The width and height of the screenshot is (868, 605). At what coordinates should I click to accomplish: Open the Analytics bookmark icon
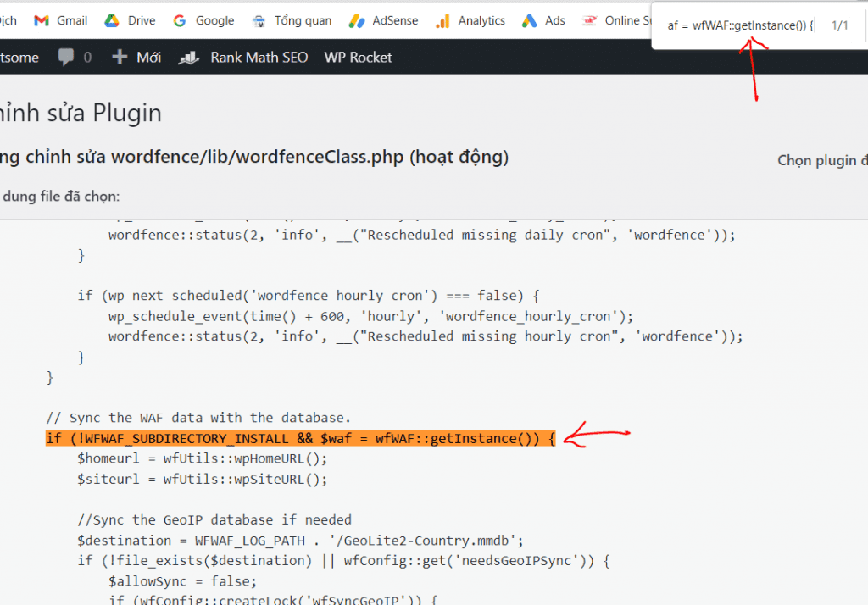(442, 21)
